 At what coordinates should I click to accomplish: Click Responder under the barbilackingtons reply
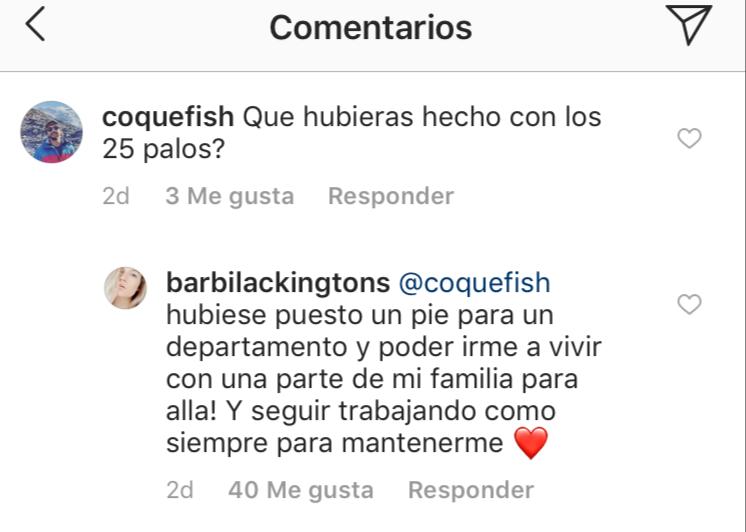tap(471, 490)
